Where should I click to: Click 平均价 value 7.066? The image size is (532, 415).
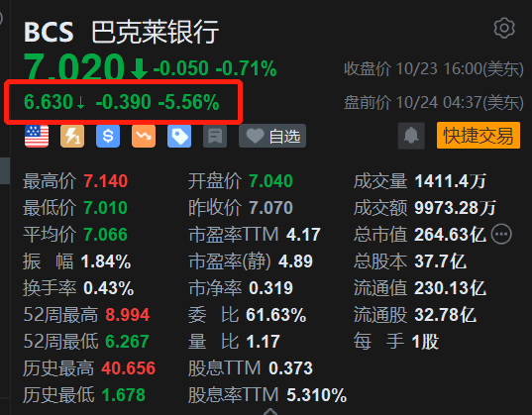[x=106, y=235]
